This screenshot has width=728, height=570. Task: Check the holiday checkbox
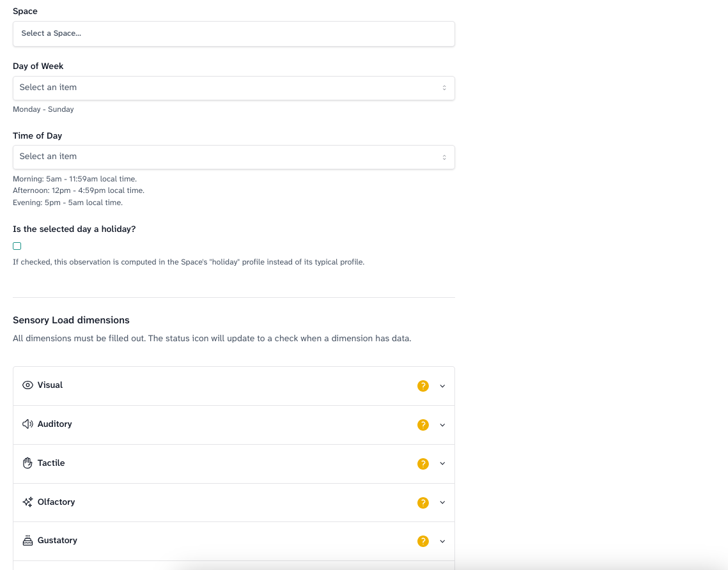17,246
